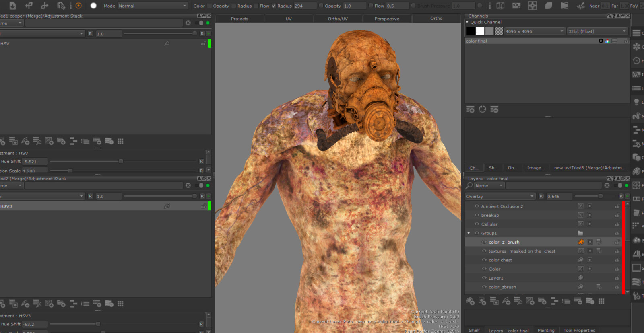Toggle the Color Flow checkbox
The width and height of the screenshot is (644, 333).
(x=256, y=6)
